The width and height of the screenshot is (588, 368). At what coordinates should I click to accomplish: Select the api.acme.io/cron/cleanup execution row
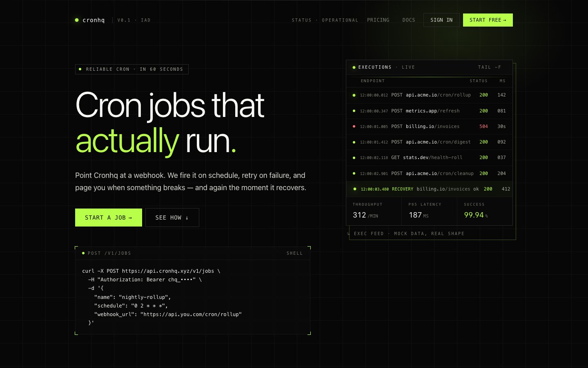pos(429,173)
